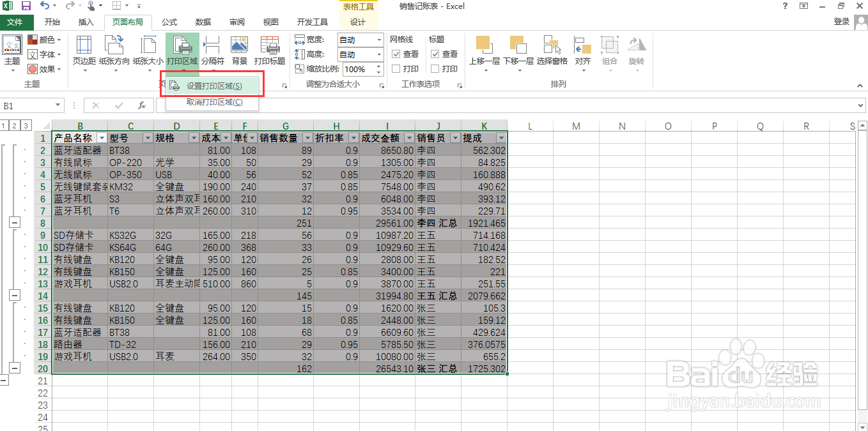Switch to the Insert (插入) tab
The image size is (868, 431).
point(86,22)
